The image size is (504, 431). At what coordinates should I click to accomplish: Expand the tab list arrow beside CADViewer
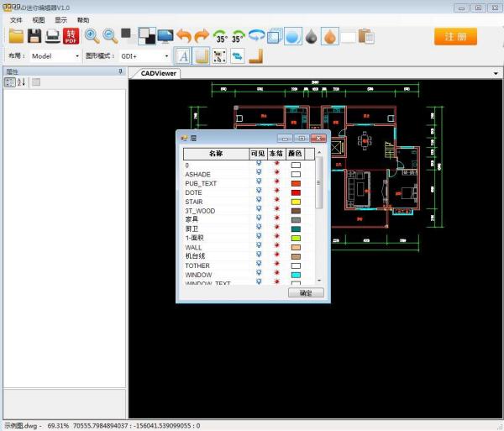tap(496, 73)
